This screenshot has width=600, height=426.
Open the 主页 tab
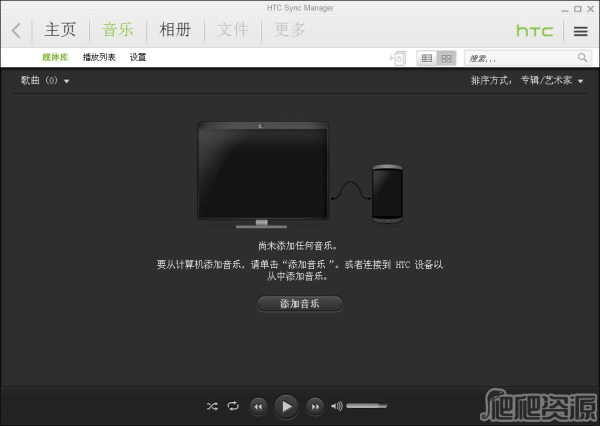click(x=60, y=30)
